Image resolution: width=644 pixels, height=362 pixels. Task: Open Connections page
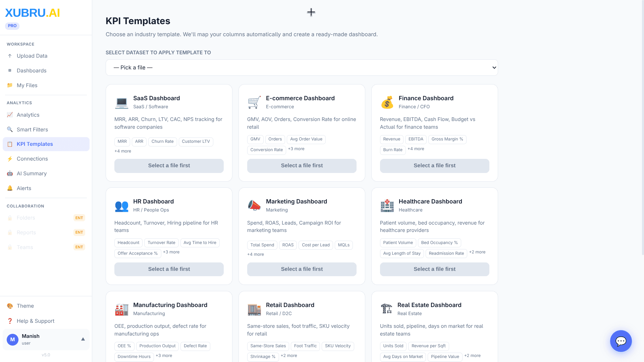pos(46,159)
